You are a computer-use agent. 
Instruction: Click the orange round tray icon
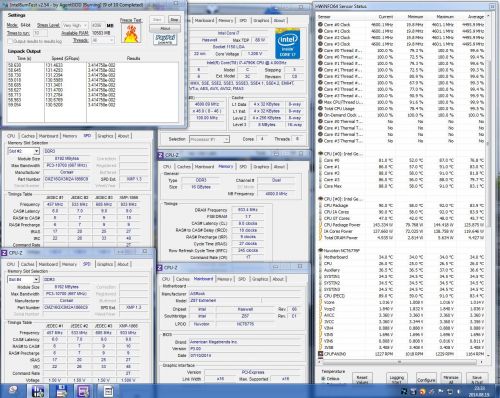pos(422,392)
